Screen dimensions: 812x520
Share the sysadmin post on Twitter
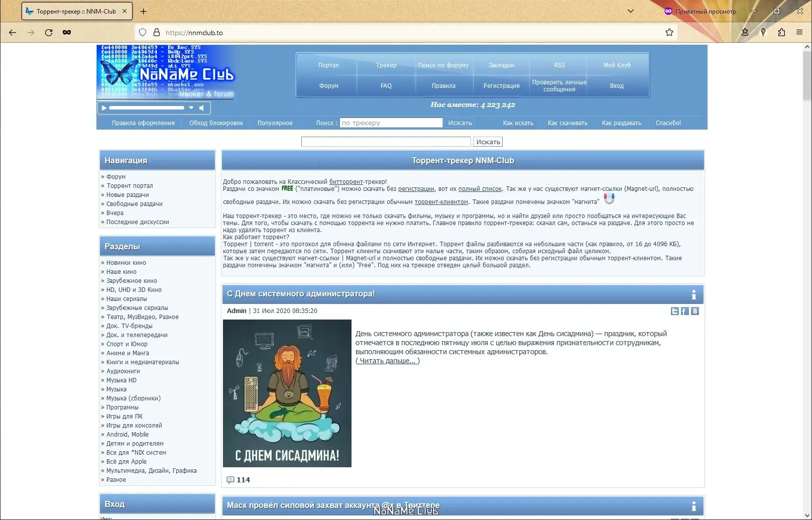tap(674, 311)
